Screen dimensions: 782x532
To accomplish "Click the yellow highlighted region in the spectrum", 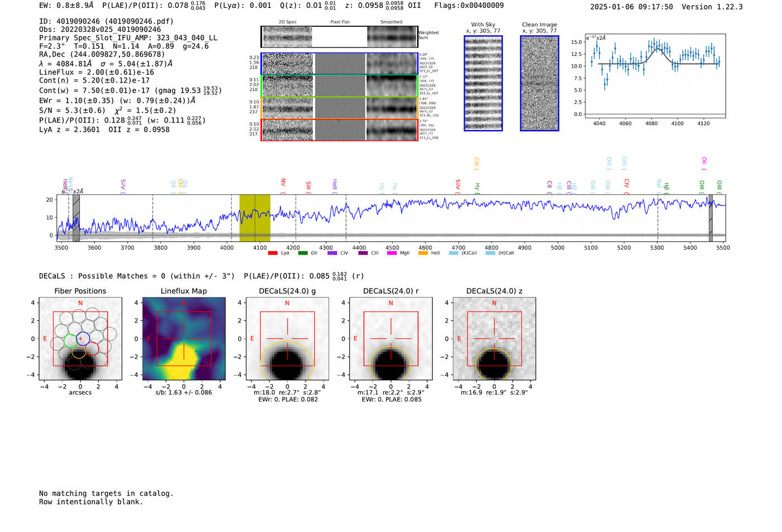I will click(255, 218).
